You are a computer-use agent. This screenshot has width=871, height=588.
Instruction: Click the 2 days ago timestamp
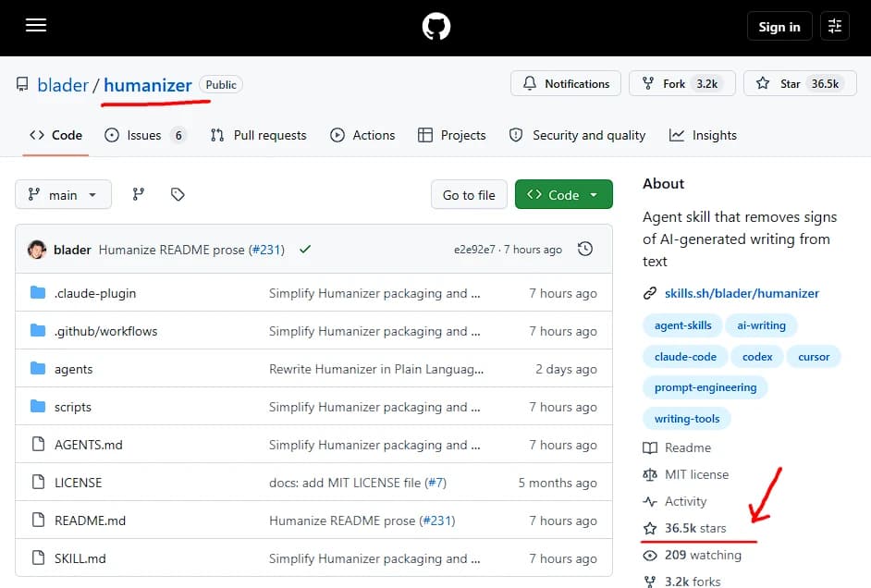tap(566, 369)
